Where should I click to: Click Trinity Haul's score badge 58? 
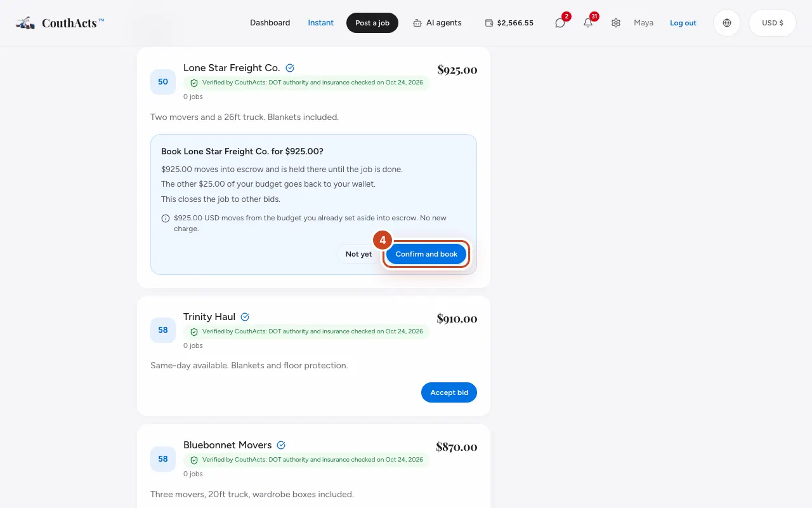point(163,330)
